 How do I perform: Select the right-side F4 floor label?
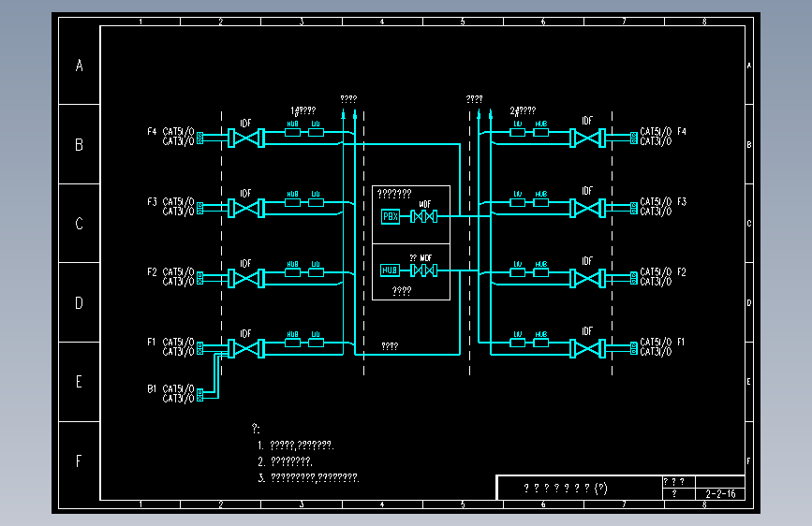[x=682, y=131]
